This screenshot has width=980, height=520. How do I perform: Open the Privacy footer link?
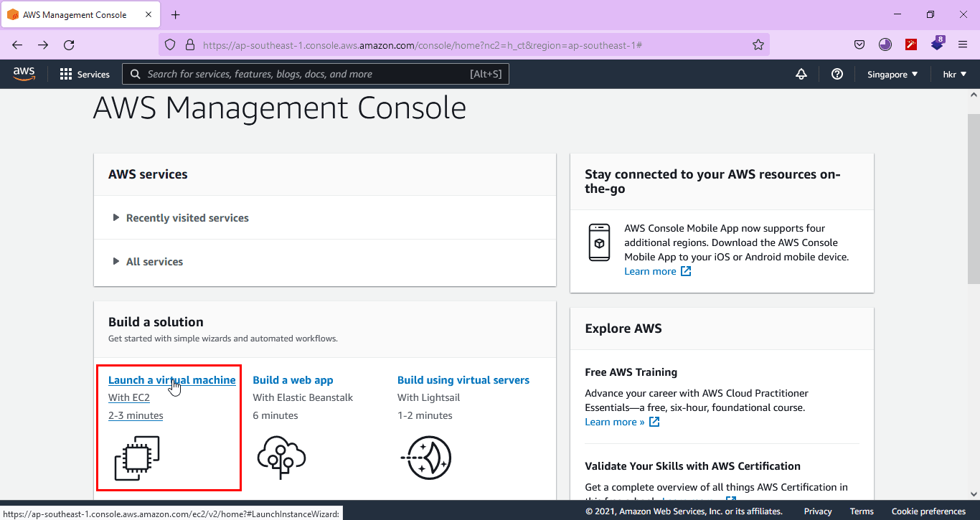click(x=818, y=511)
